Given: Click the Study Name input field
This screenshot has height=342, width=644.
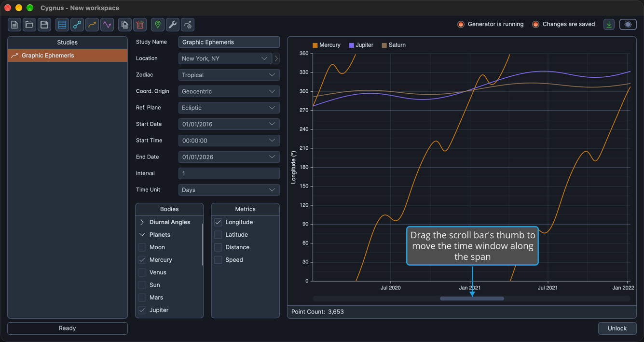Looking at the screenshot, I should point(229,42).
